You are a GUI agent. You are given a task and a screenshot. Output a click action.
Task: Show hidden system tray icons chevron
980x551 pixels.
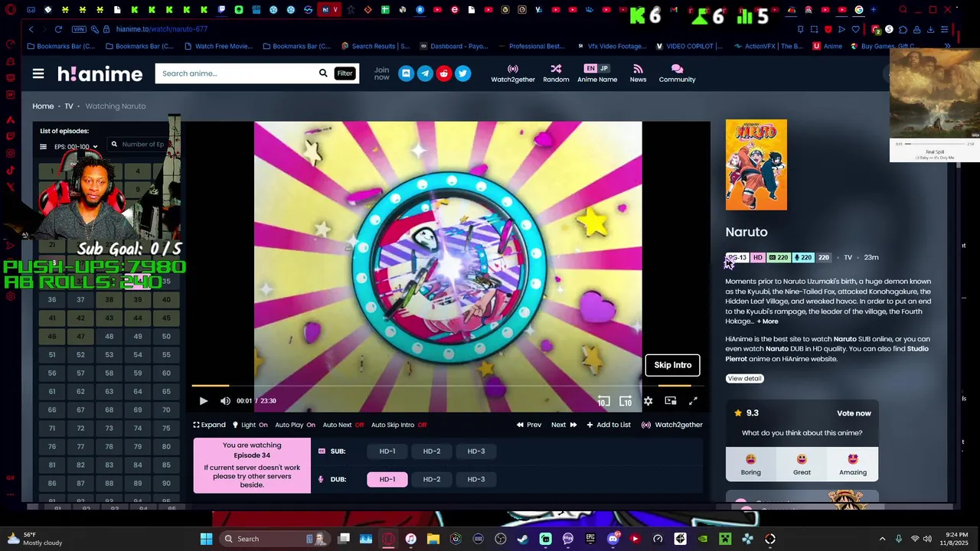coord(882,539)
